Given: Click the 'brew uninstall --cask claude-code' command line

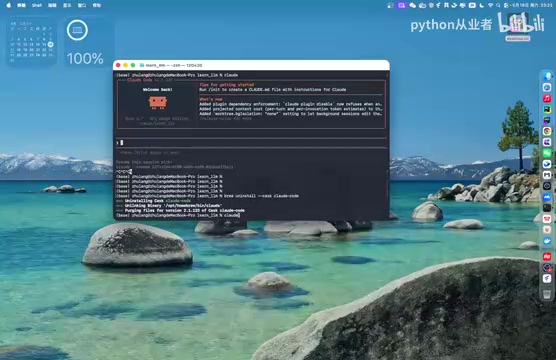Looking at the screenshot, I should point(207,196).
